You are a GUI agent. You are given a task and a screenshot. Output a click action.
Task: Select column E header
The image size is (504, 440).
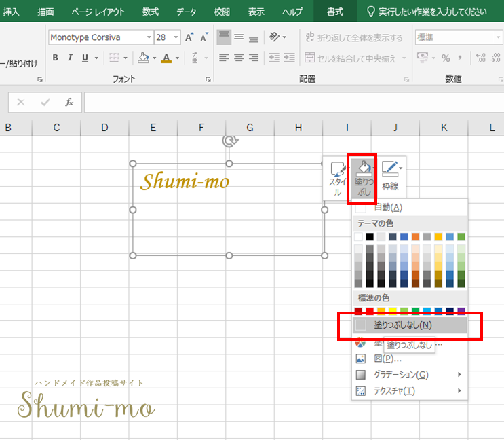point(153,128)
